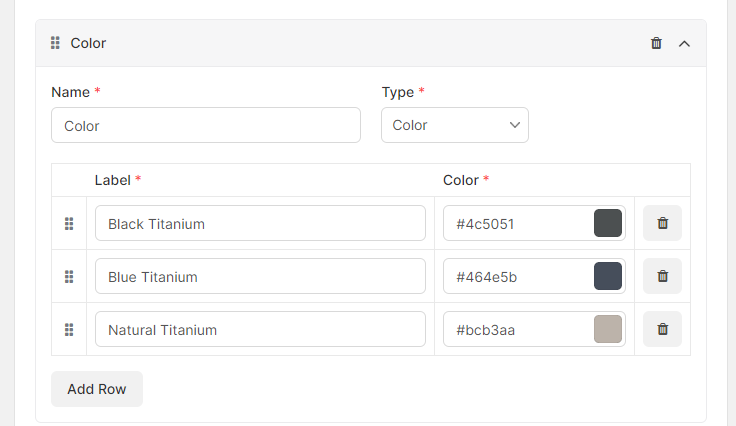
Task: Delete the Blue Titanium row
Action: [x=662, y=276]
